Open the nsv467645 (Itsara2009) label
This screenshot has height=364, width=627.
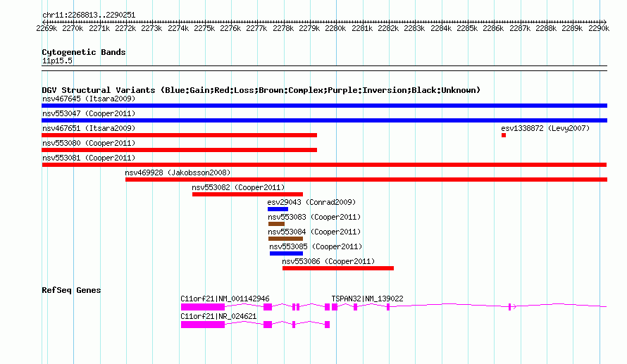tap(89, 99)
